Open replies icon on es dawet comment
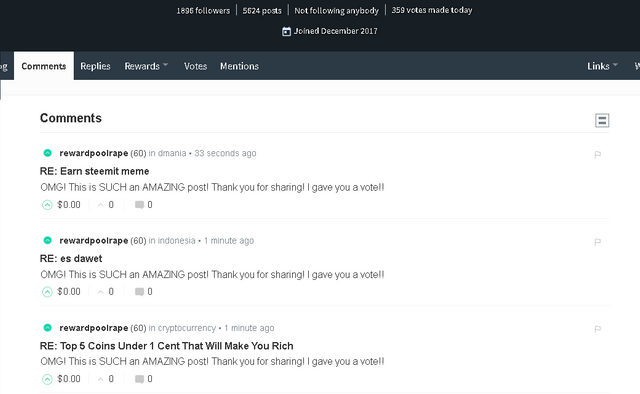The height and width of the screenshot is (394, 640). click(x=139, y=292)
